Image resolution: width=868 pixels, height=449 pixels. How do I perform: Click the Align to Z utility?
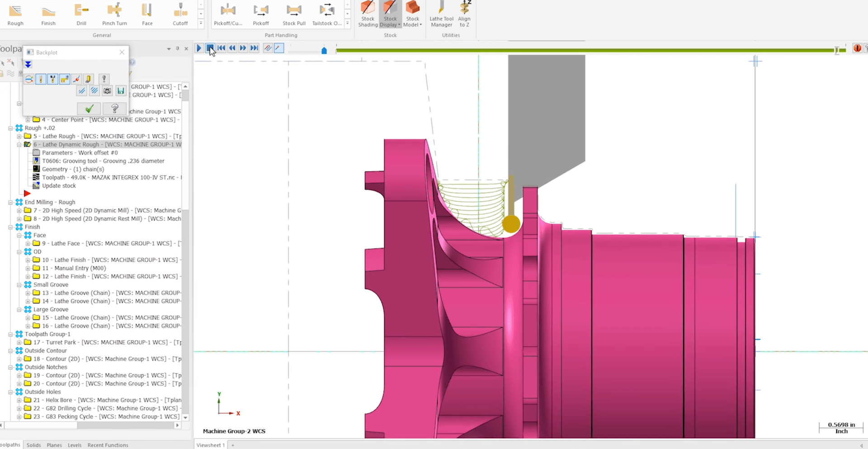464,14
